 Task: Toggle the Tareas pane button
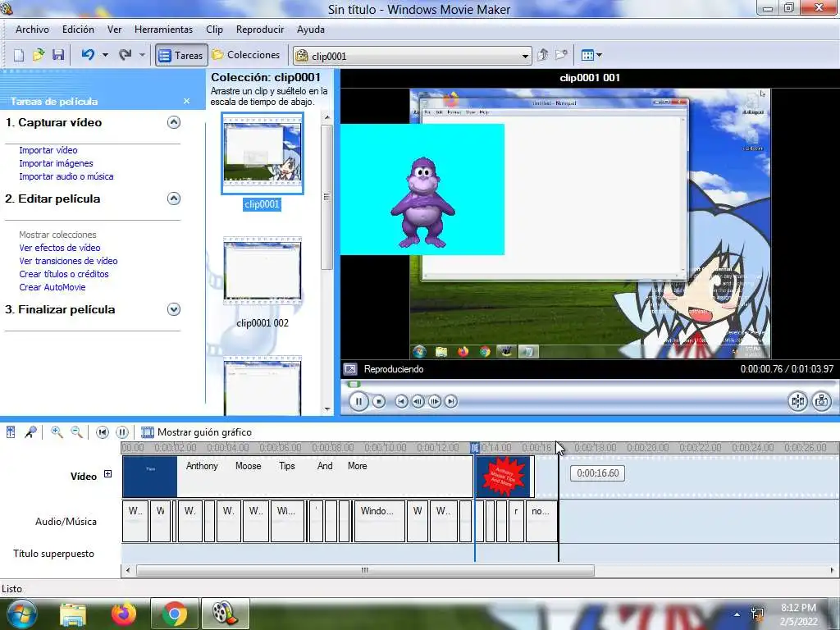coord(181,55)
